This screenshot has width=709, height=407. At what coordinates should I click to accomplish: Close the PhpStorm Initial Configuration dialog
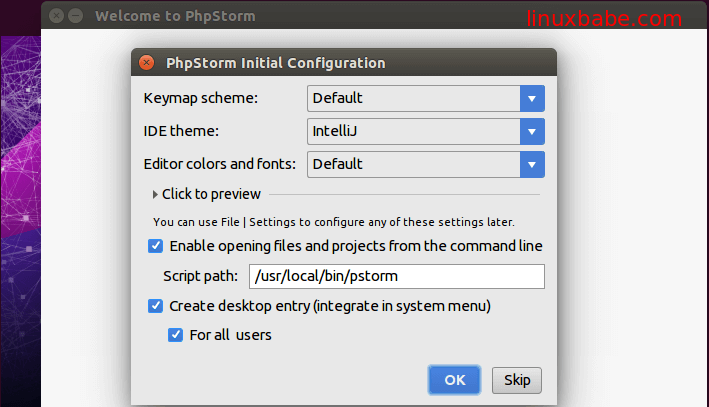coord(147,63)
